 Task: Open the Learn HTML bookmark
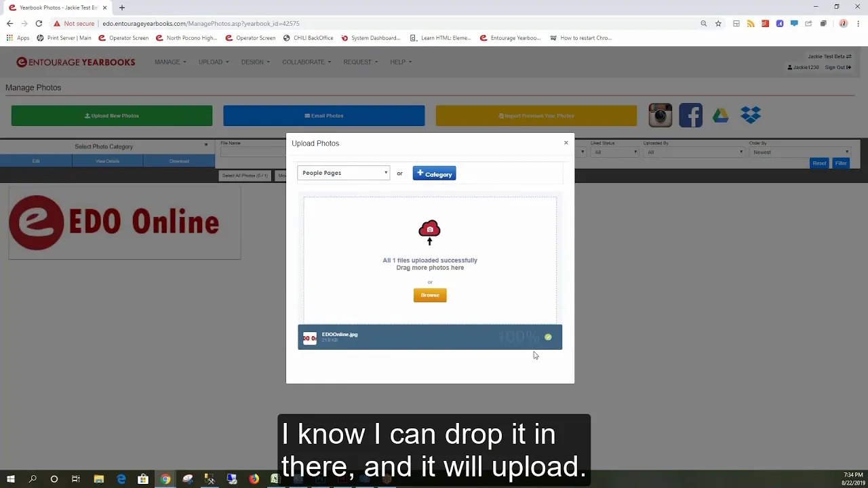coord(440,38)
